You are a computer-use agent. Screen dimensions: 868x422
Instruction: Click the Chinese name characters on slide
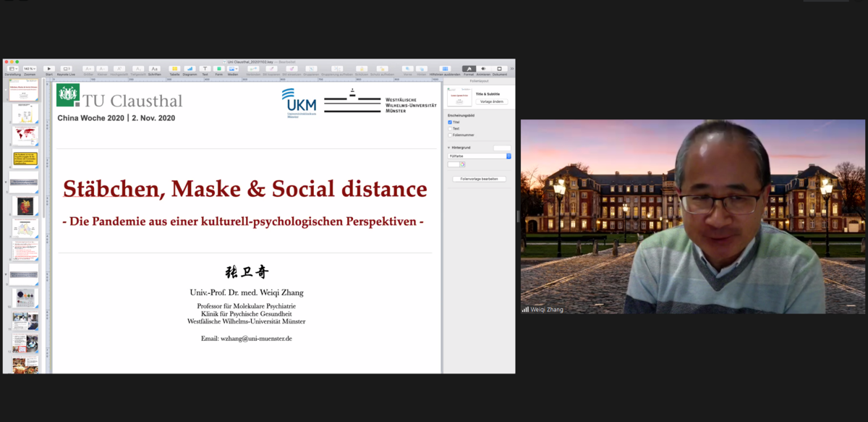[x=247, y=273]
